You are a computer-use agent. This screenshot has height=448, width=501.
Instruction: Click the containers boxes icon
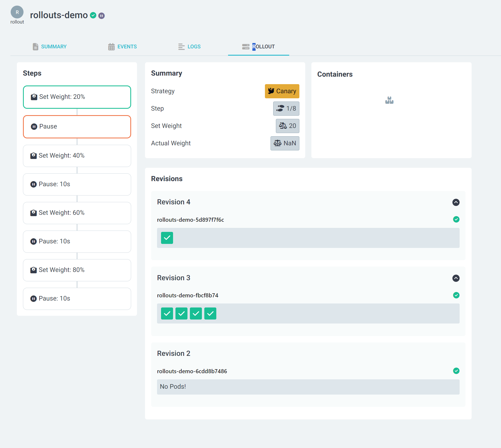pyautogui.click(x=389, y=100)
